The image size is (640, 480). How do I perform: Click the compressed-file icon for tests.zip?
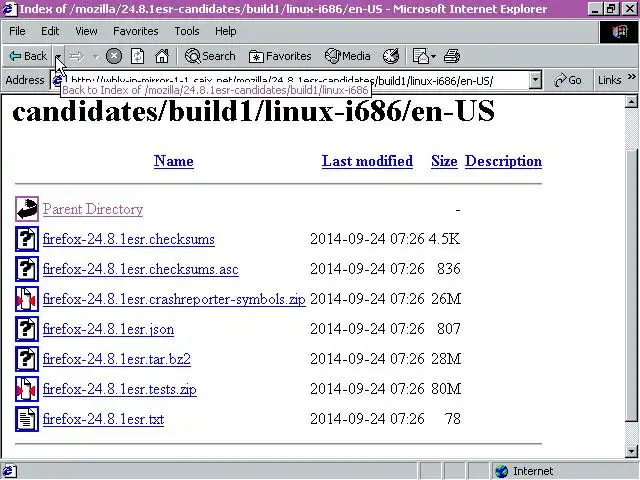tap(27, 389)
